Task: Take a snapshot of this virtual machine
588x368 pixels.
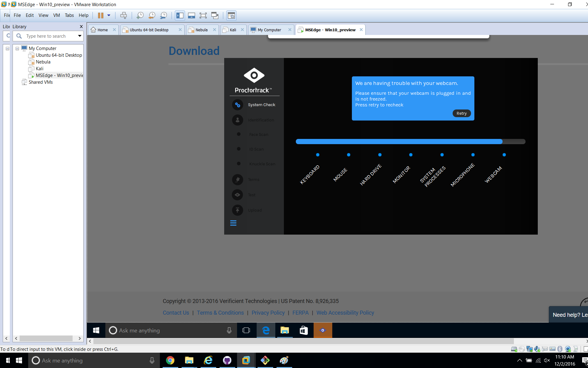Action: coord(140,15)
